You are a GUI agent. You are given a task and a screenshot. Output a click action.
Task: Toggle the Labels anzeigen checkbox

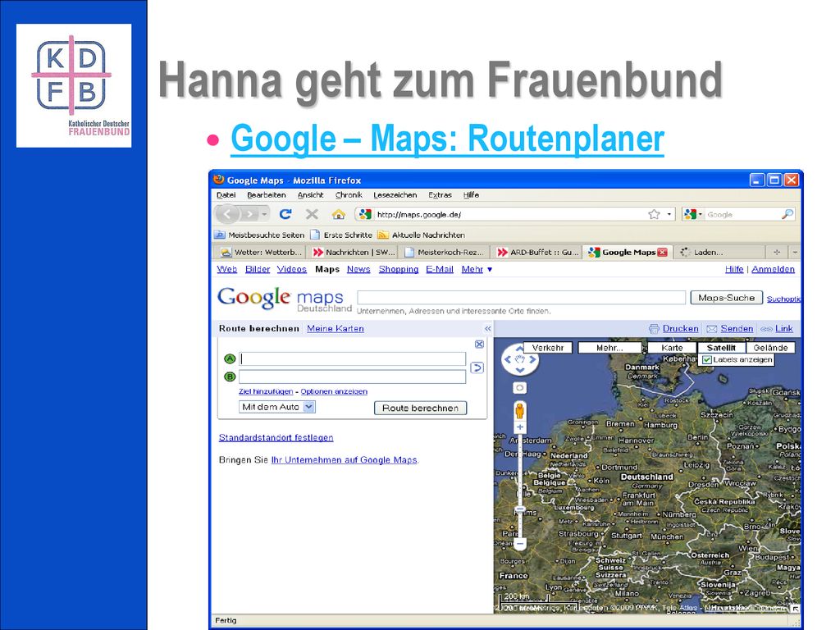coord(707,360)
